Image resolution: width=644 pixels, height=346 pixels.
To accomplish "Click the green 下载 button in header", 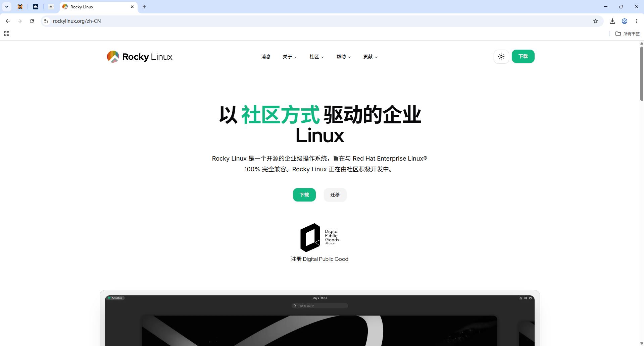I will tap(523, 56).
